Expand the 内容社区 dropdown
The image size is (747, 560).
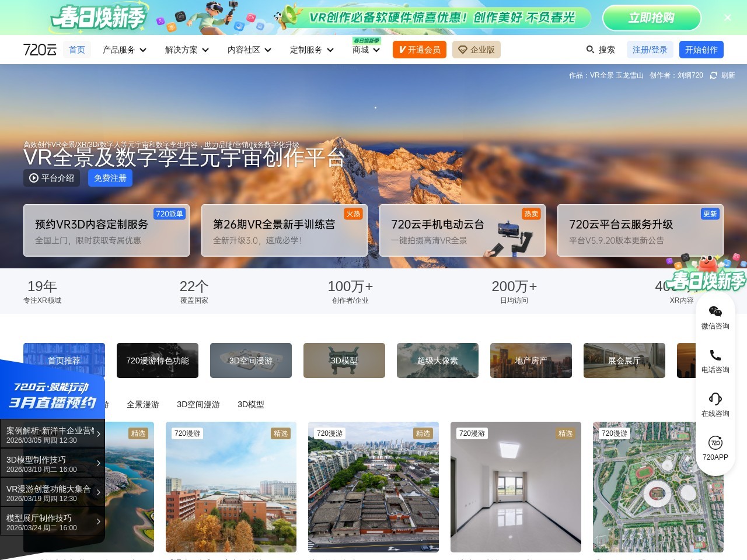point(249,50)
